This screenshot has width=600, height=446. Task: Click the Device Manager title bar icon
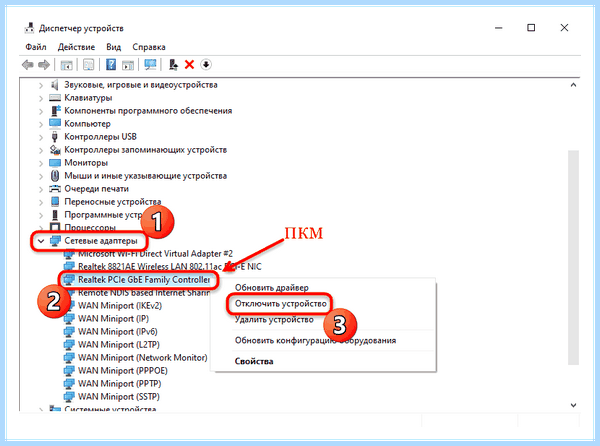29,28
